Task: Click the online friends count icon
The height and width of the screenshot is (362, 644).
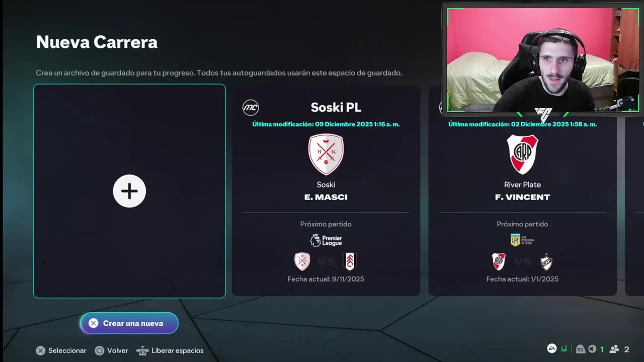Action: click(x=614, y=349)
